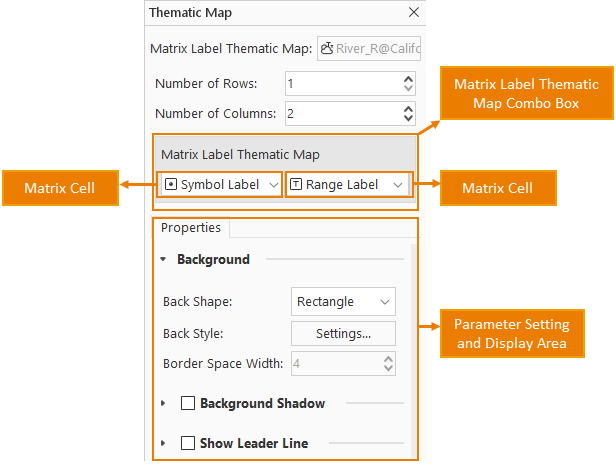Expand the Background Shadow section
Screen dimensions: 616x470
pos(164,404)
